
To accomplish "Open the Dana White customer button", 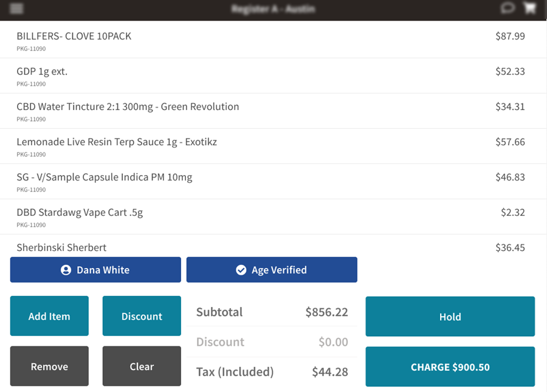I will 95,270.
